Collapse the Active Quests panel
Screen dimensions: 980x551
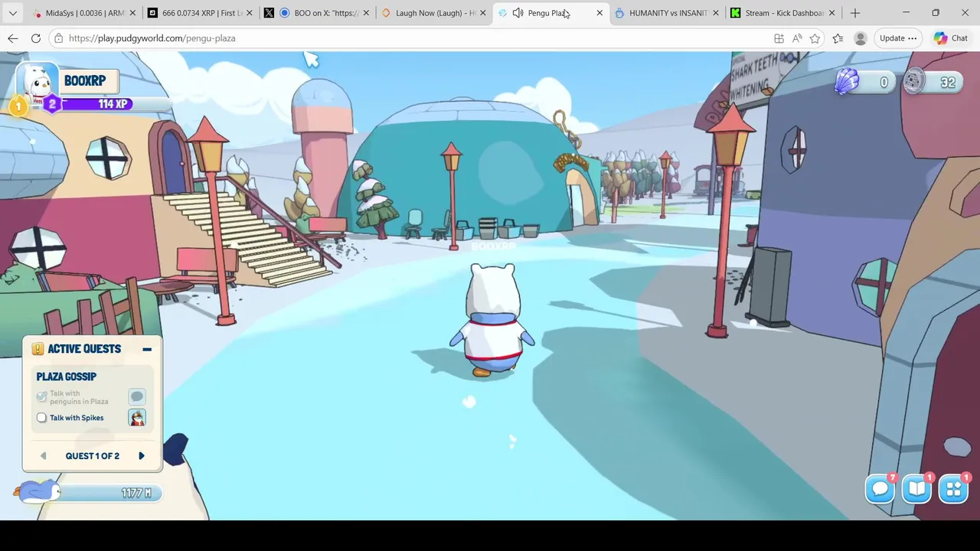147,349
